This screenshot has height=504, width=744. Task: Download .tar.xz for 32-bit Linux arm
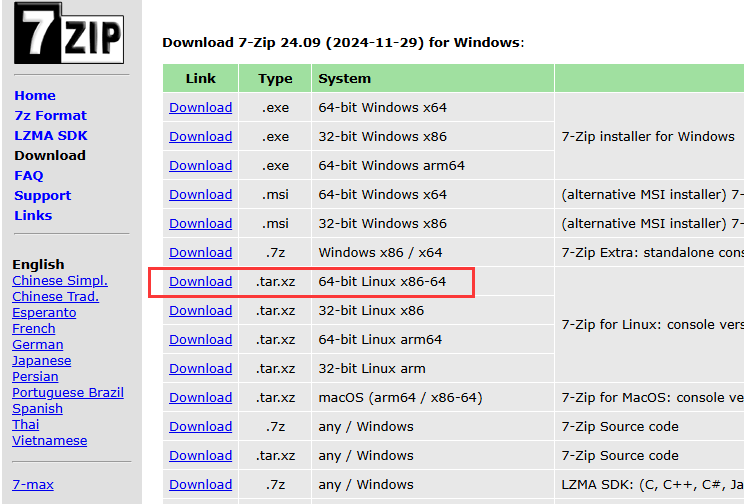[x=201, y=368]
